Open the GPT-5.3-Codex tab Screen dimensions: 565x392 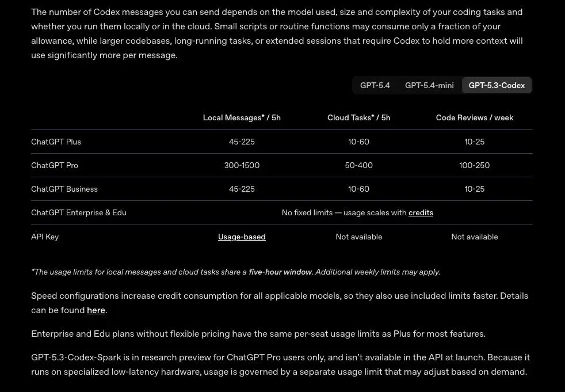click(x=496, y=85)
